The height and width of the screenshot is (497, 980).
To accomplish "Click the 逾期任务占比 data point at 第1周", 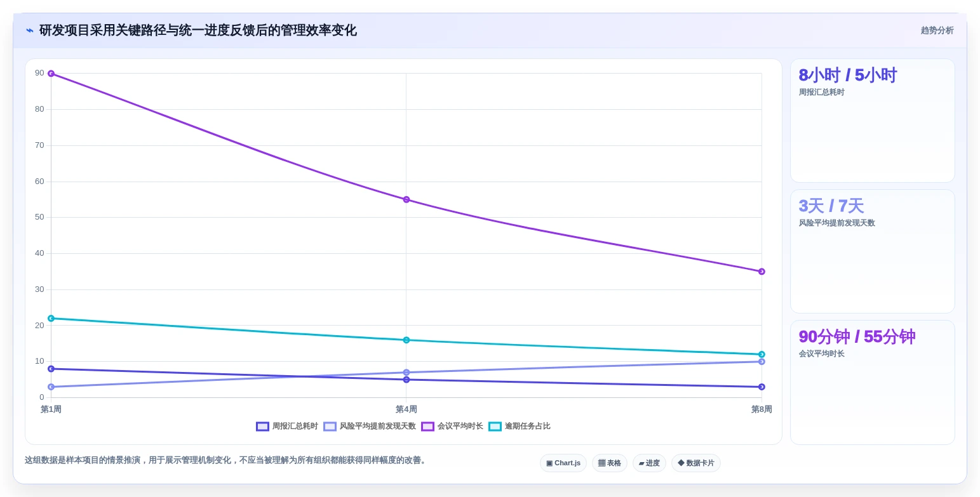I will click(x=51, y=319).
